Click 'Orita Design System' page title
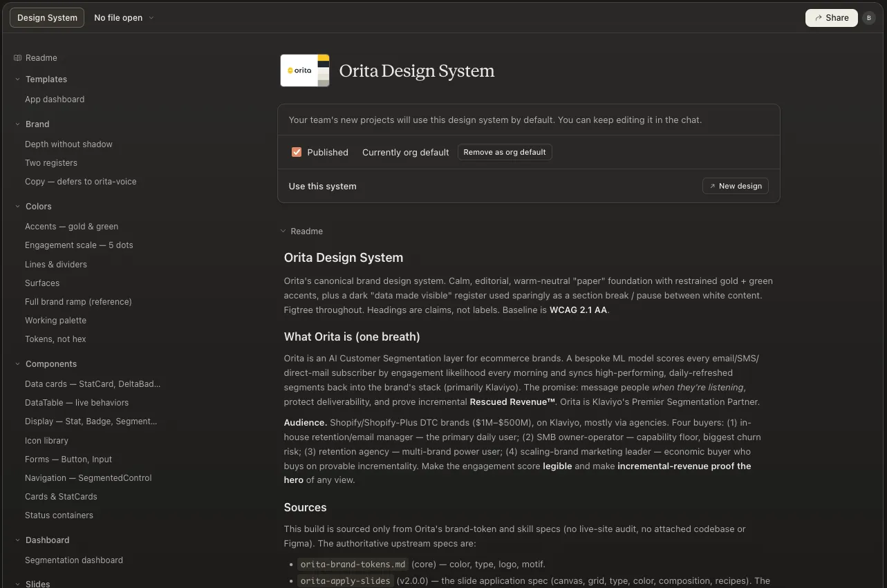The image size is (887, 588). [x=417, y=71]
